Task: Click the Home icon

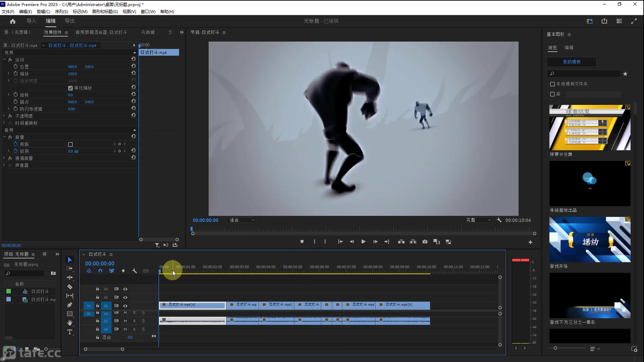Action: tap(13, 21)
